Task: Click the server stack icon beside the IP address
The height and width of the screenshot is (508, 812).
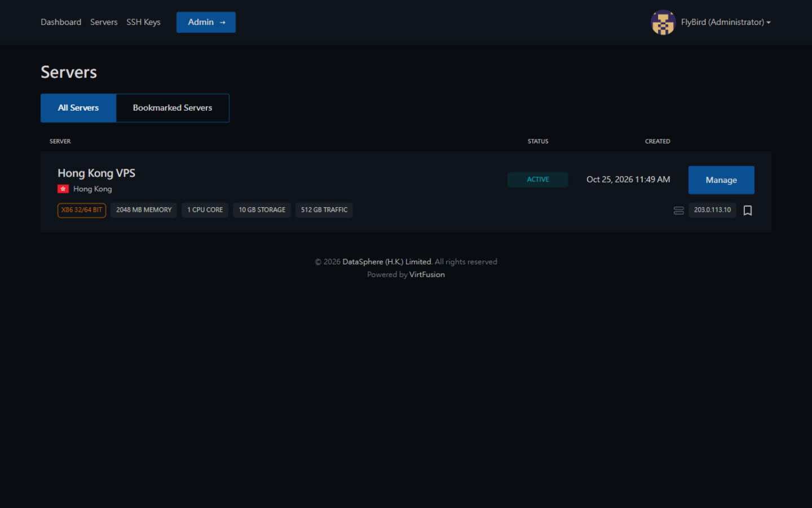Action: [x=679, y=211]
